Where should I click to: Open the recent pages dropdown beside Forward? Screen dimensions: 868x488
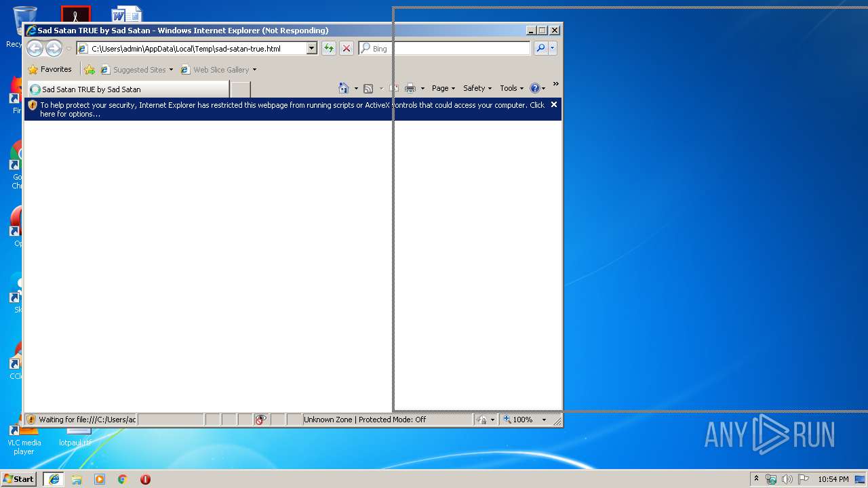(68, 49)
